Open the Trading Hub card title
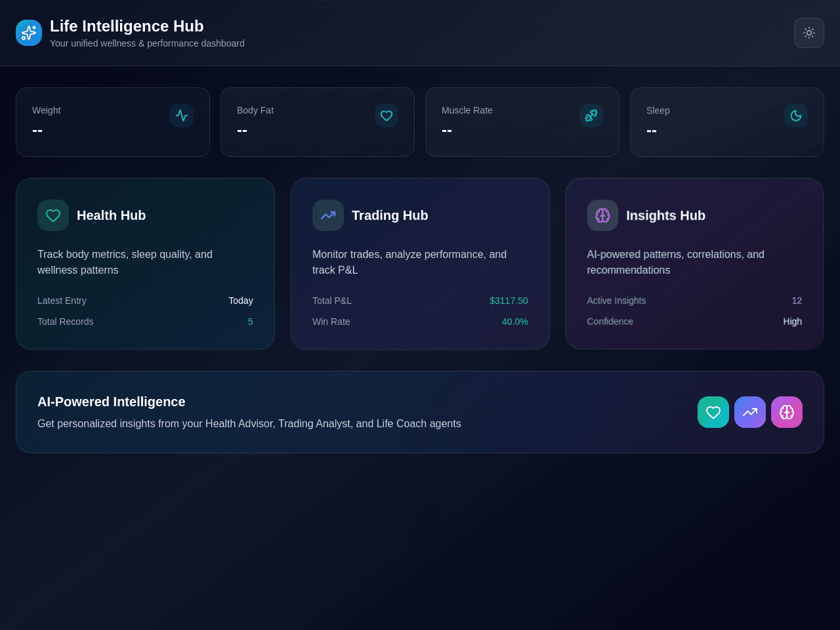Screen dimensions: 840x630 coord(390,215)
